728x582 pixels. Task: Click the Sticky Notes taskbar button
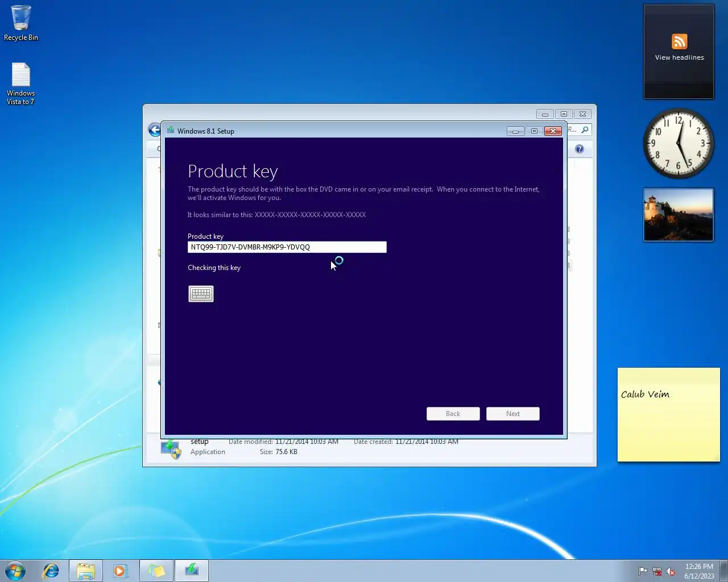[156, 571]
